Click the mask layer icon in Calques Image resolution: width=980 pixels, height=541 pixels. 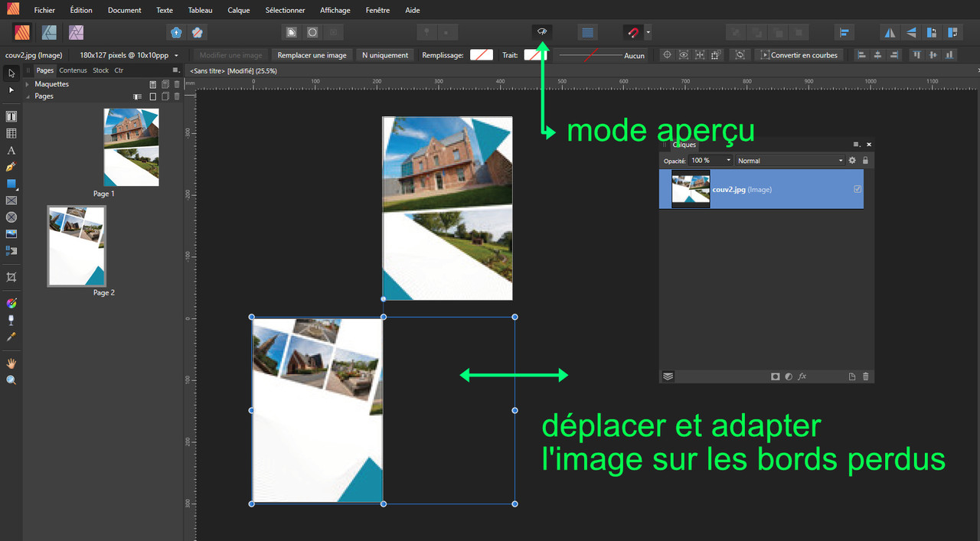[x=775, y=376]
